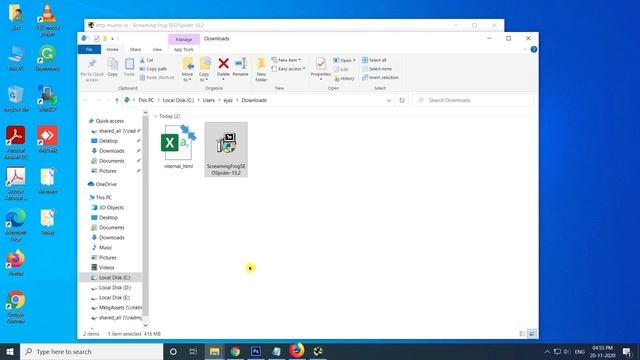Viewport: 640px width, 360px height.
Task: Click 'ejaz' in the address breadcrumb
Action: [x=228, y=100]
